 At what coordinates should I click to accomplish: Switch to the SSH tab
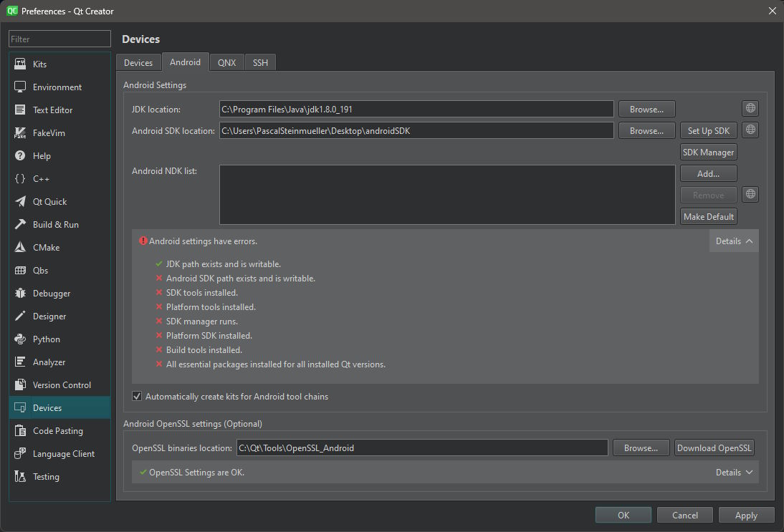click(x=260, y=62)
